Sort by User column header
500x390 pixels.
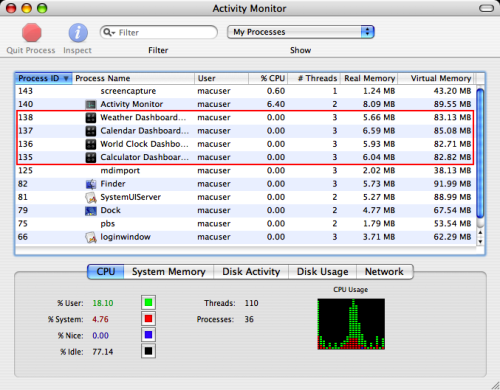click(221, 78)
